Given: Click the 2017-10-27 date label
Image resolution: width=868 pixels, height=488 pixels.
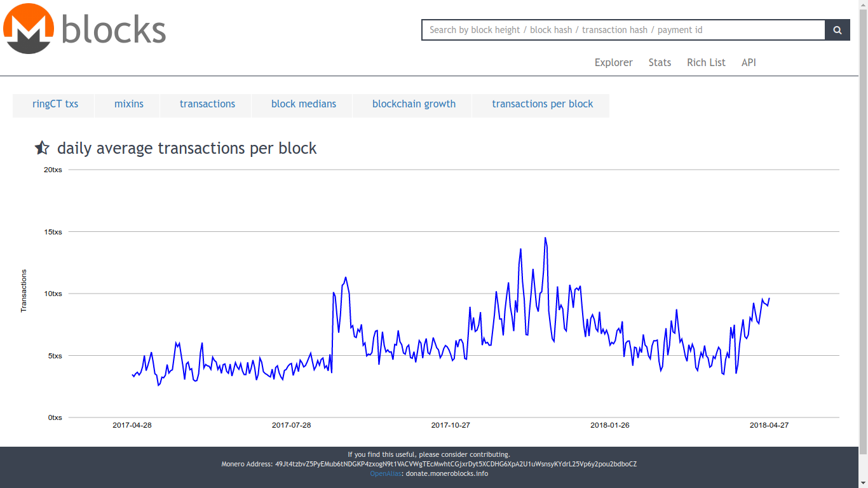Looking at the screenshot, I should coord(451,425).
